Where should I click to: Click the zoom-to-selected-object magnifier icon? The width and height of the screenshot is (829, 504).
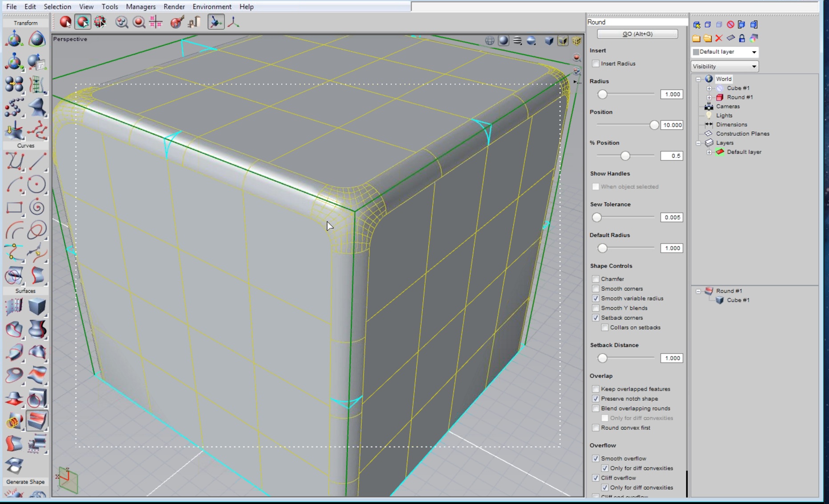pyautogui.click(x=139, y=22)
